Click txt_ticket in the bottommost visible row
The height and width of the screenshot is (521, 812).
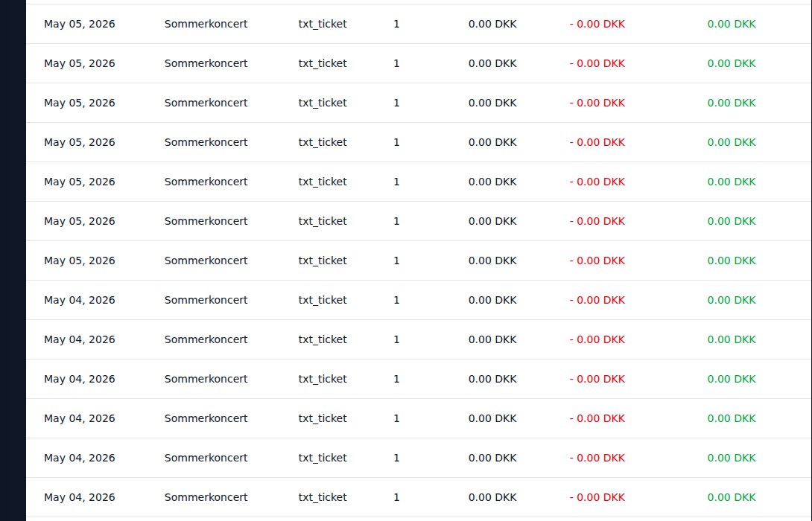pyautogui.click(x=322, y=497)
